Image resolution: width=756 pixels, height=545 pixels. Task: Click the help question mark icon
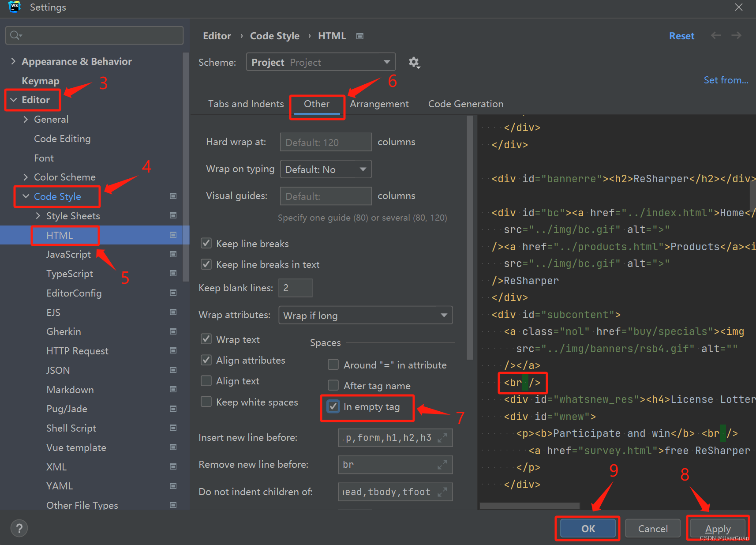(x=19, y=528)
